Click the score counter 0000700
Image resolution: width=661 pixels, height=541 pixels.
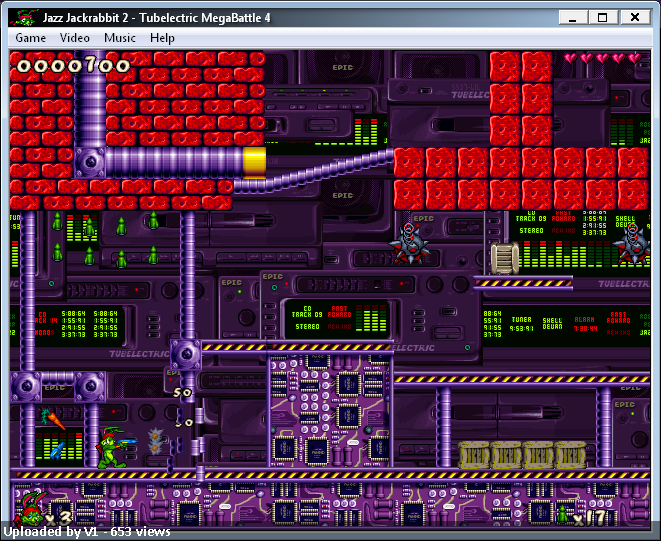tap(73, 66)
